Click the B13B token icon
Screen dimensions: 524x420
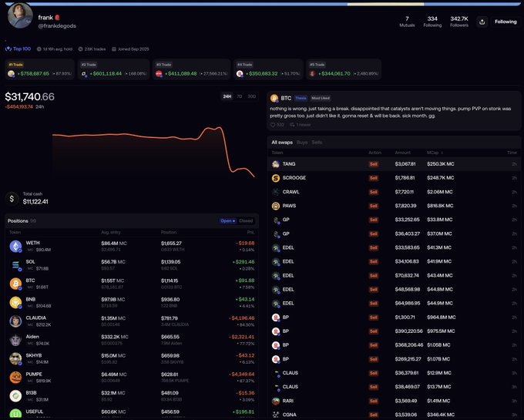(x=15, y=396)
